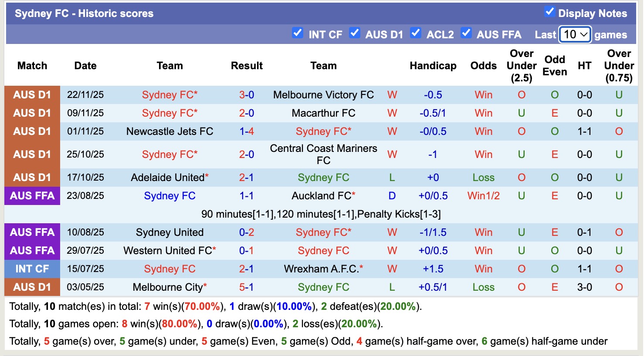644x356 pixels.
Task: Click the Macarthur FC team name
Action: (323, 113)
